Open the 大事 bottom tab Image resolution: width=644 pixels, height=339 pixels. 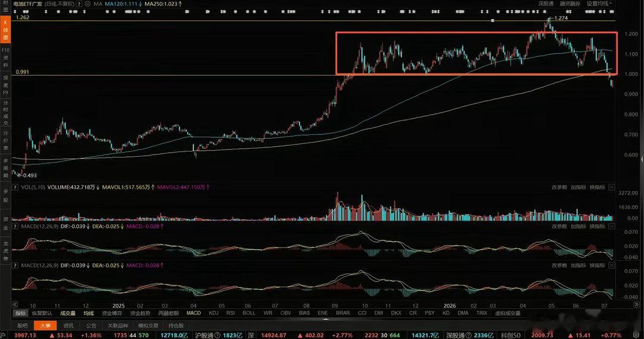click(45, 325)
